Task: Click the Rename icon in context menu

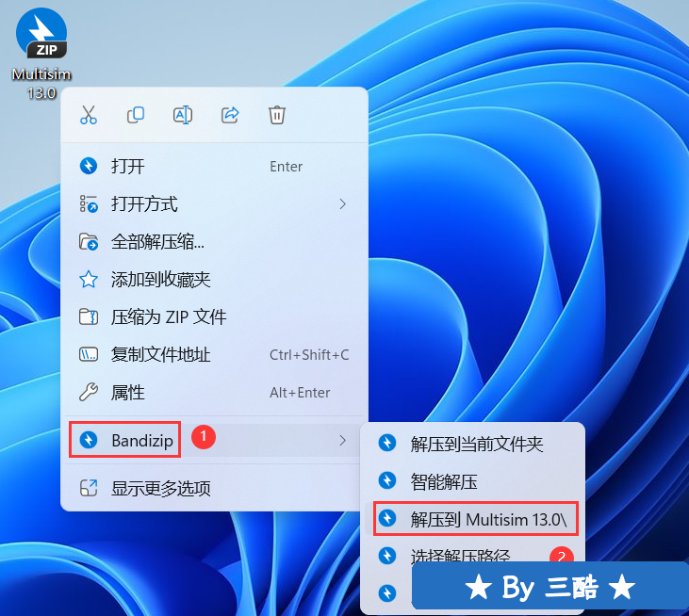Action: pos(182,115)
